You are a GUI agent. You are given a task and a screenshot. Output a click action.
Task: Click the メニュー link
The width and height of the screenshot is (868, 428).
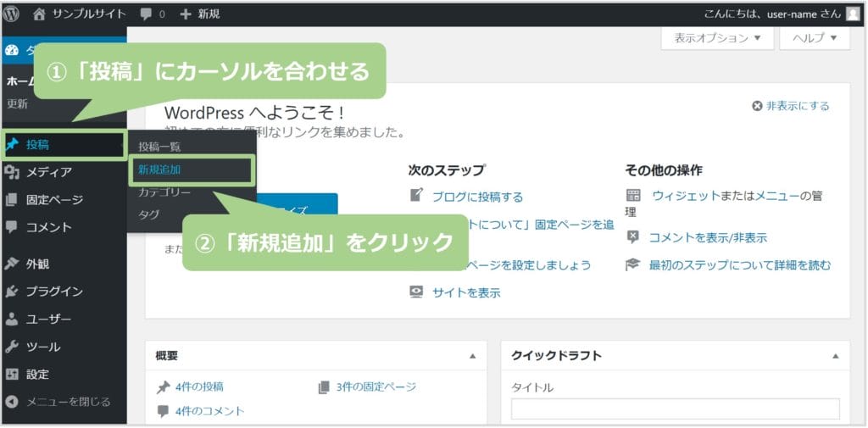[776, 196]
